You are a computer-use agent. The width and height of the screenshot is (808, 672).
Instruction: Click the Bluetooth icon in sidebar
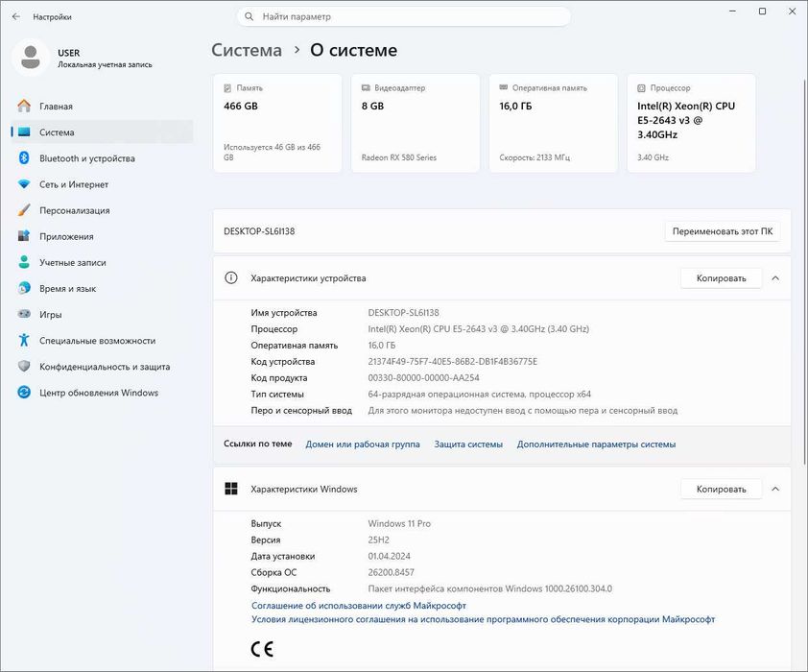coord(24,157)
